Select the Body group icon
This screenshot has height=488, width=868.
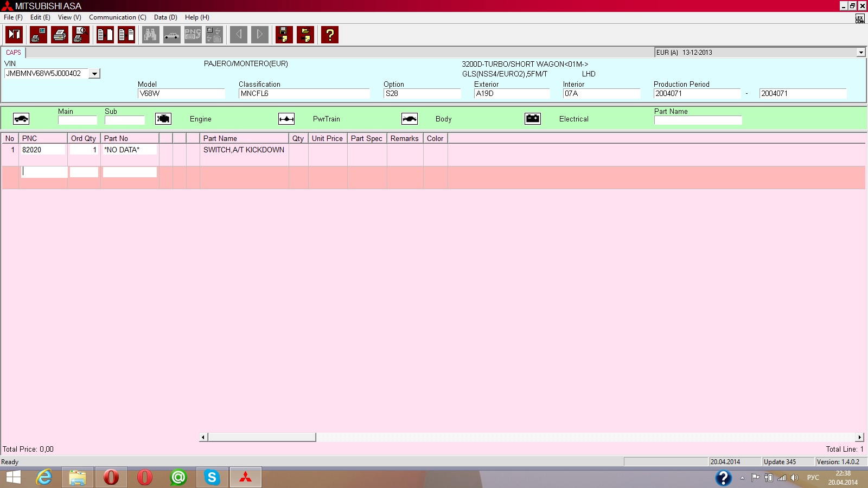tap(410, 119)
